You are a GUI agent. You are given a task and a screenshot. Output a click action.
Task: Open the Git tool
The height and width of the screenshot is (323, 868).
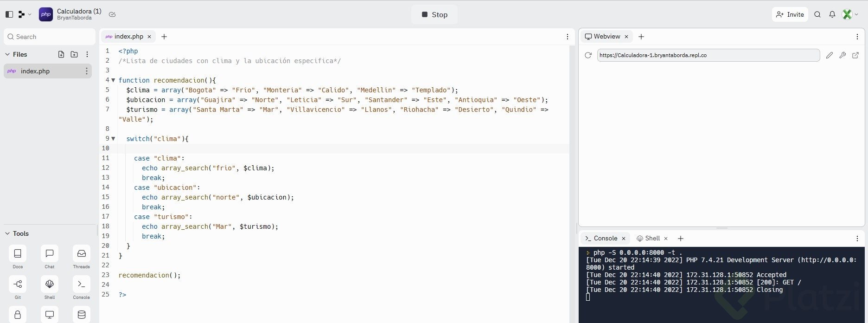point(18,284)
